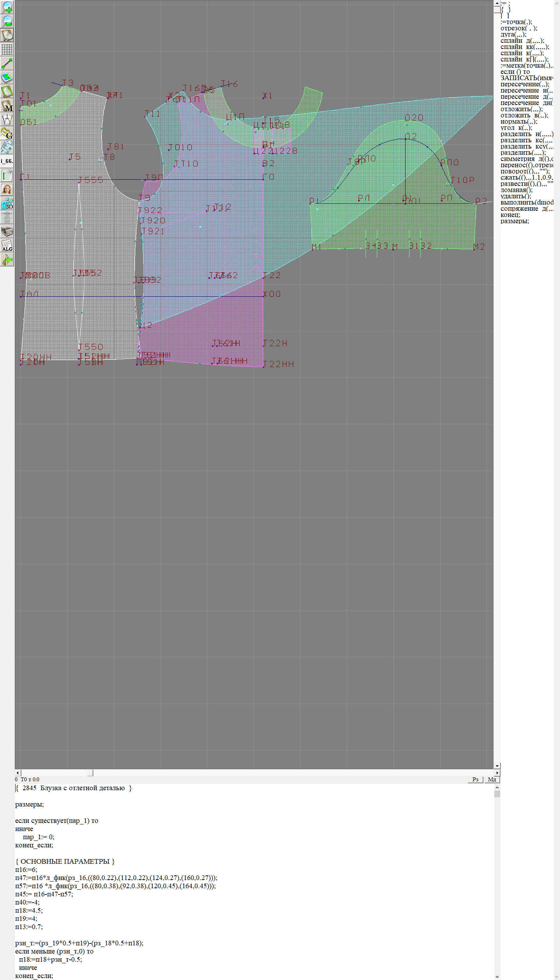The height and width of the screenshot is (980, 560).
Task: Open the model face portrait icon
Action: tap(7, 189)
